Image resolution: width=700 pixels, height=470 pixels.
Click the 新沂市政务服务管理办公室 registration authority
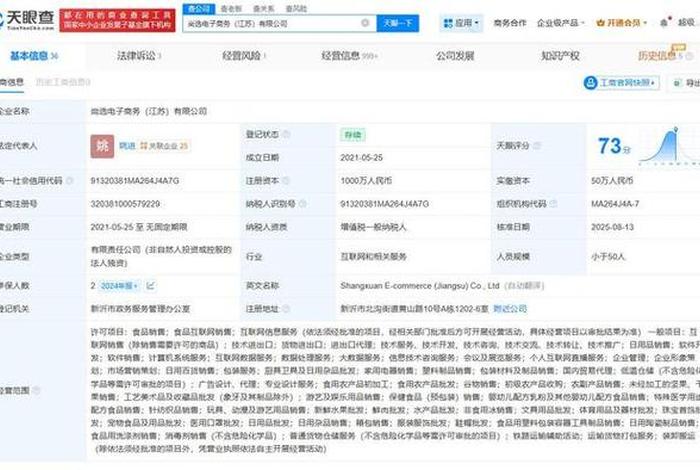(x=141, y=308)
